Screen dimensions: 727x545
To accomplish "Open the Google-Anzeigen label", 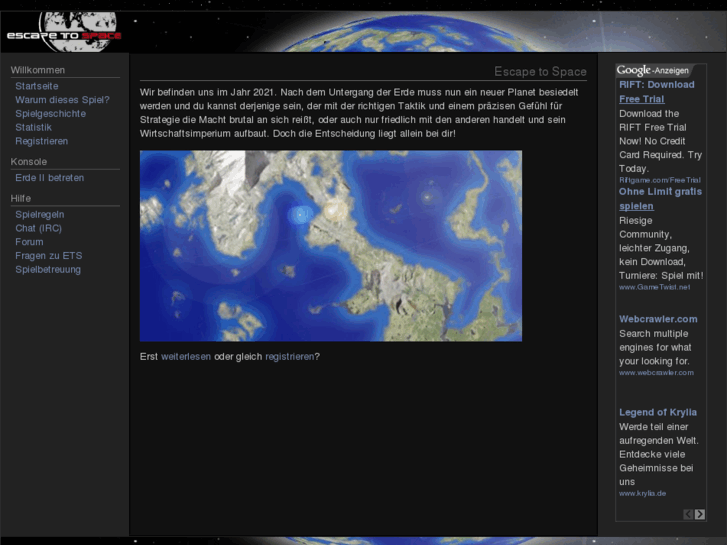I will tap(653, 71).
